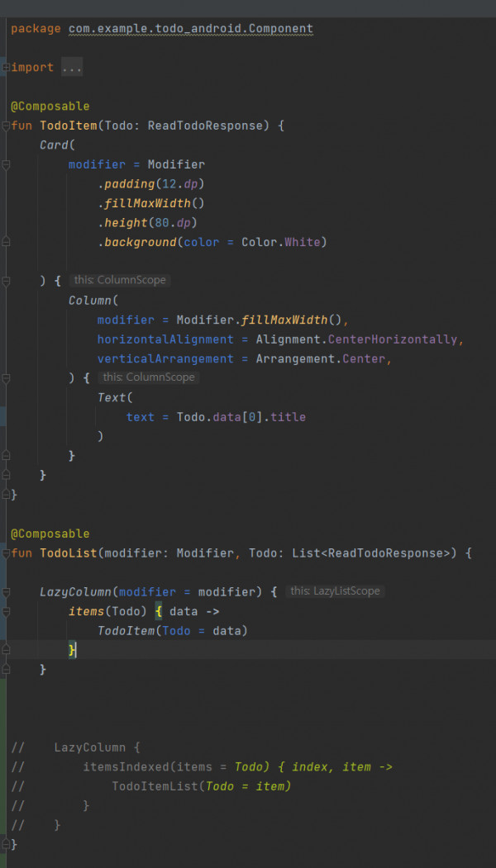Click the horizontalAlignment parameter name
This screenshot has height=868, width=496.
coord(165,339)
